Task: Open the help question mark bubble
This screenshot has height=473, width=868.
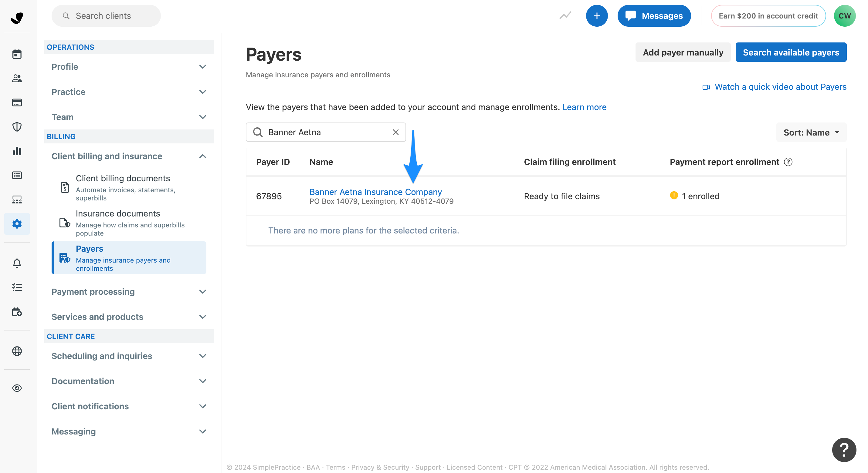Action: 844,449
